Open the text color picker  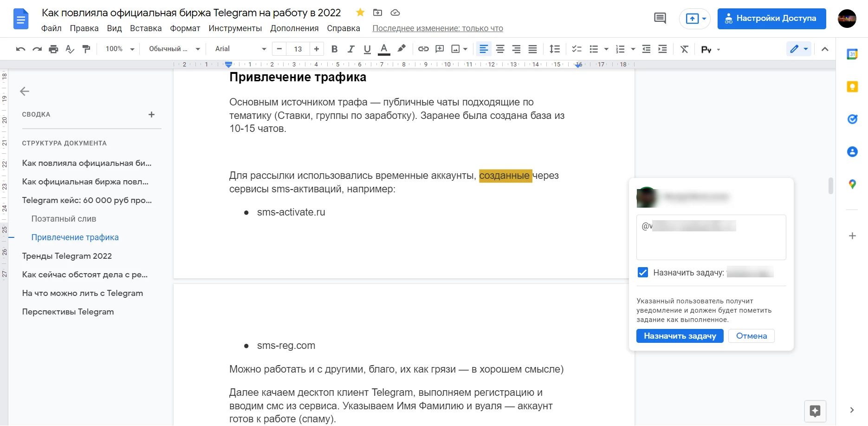[384, 49]
